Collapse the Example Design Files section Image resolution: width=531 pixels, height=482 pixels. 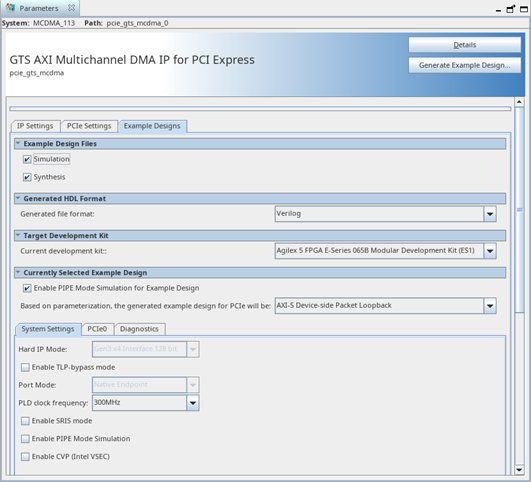pos(18,144)
